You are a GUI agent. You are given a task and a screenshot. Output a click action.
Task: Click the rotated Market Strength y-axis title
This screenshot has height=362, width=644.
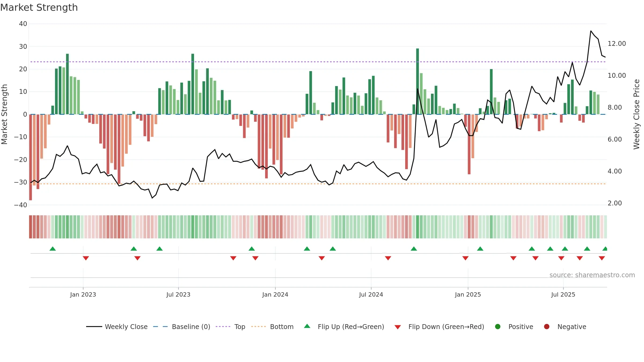click(x=4, y=114)
